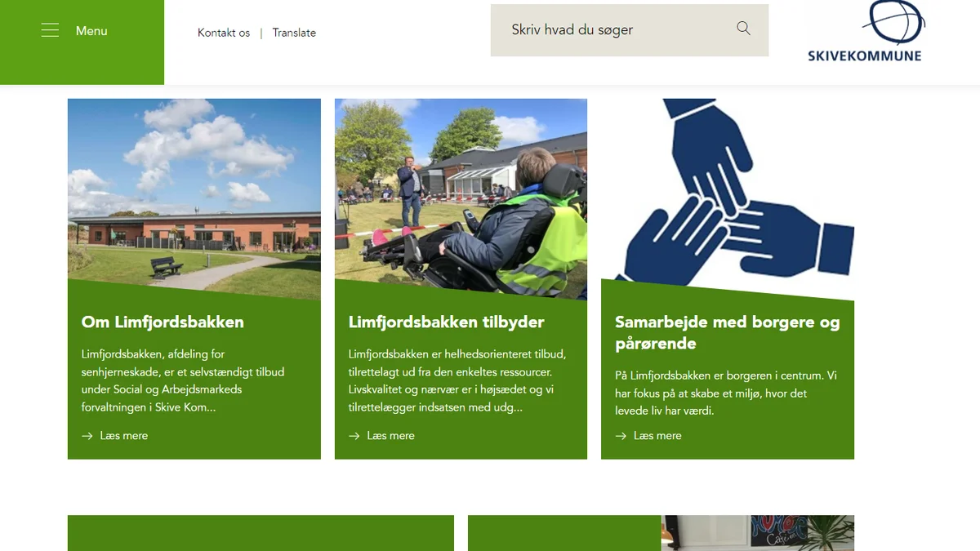The width and height of the screenshot is (980, 551).
Task: Click description text 'Limfjordsbakken er helhedsorienteret tilbud'
Action: 457,380
